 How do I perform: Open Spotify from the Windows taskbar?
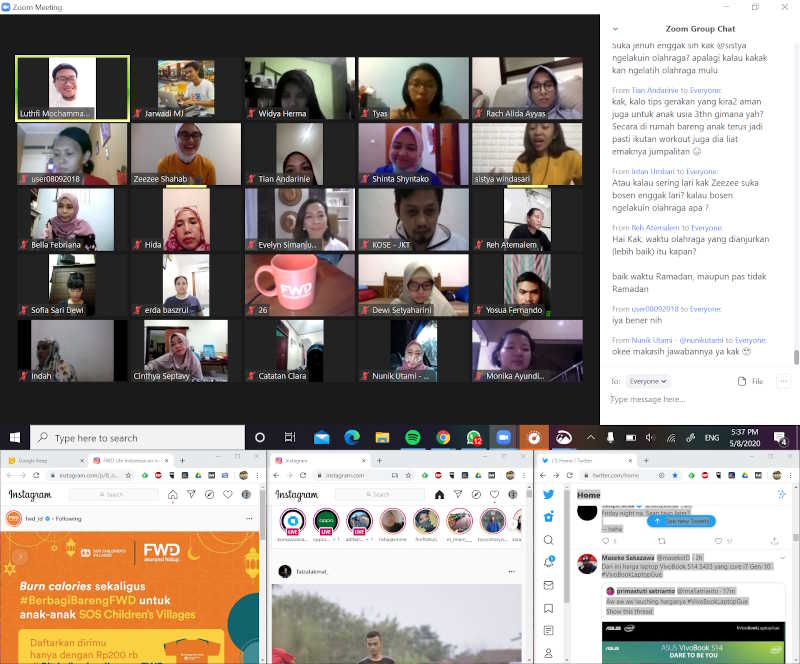(x=412, y=438)
